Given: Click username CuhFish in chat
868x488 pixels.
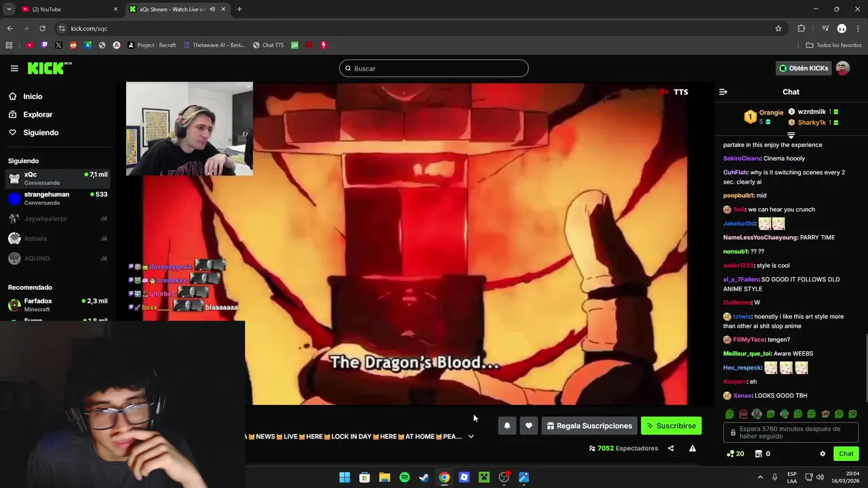Looking at the screenshot, I should (x=735, y=172).
